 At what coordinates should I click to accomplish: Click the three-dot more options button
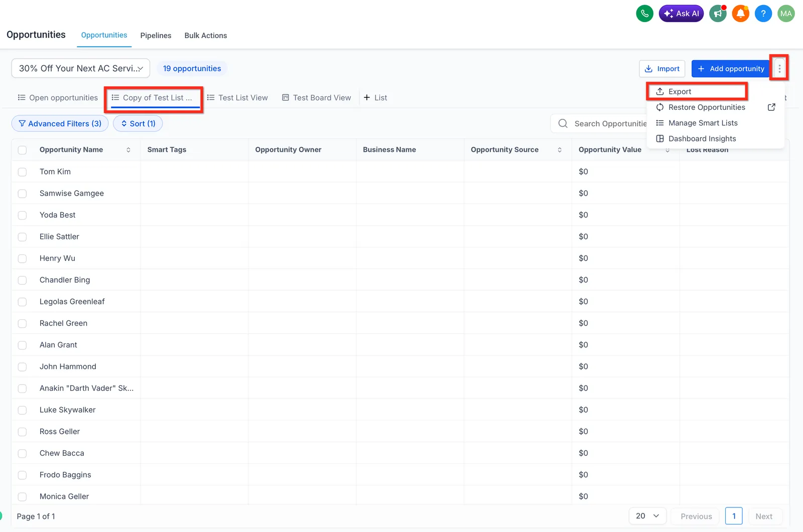tap(779, 69)
